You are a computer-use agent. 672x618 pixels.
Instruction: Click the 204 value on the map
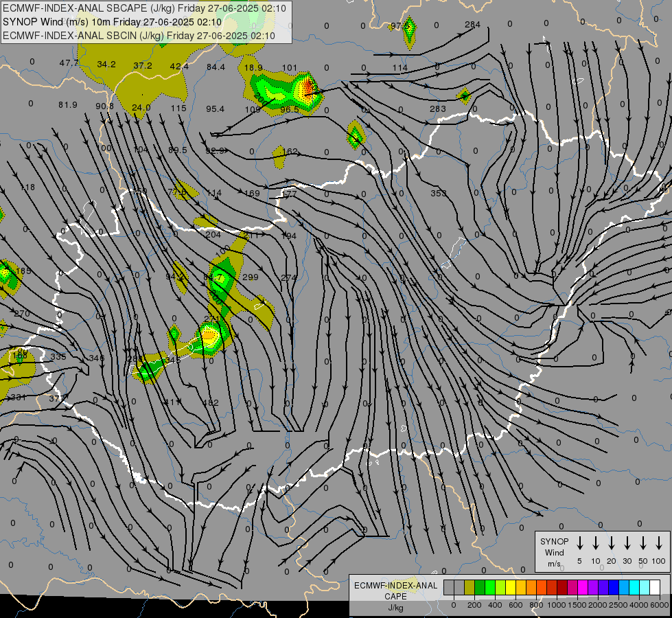(213, 235)
